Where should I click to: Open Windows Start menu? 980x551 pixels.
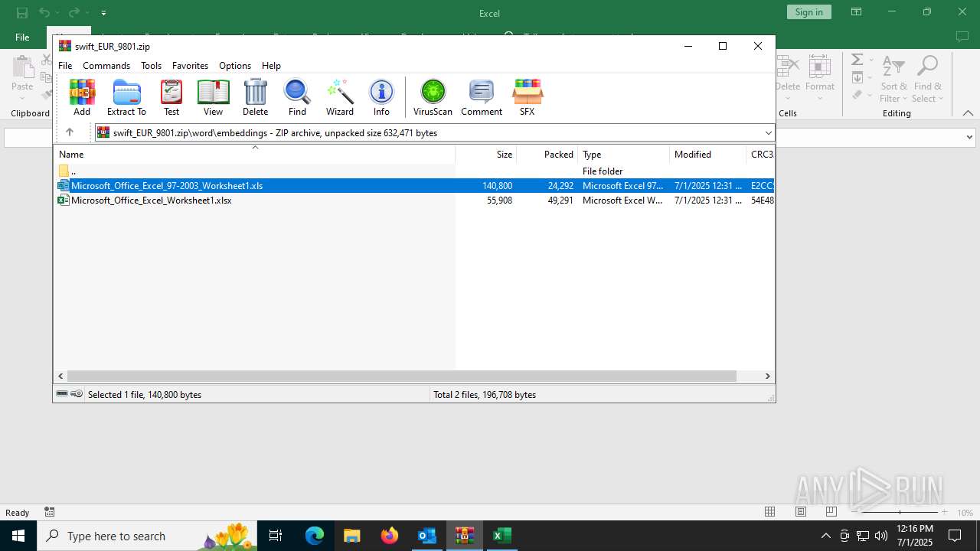18,536
